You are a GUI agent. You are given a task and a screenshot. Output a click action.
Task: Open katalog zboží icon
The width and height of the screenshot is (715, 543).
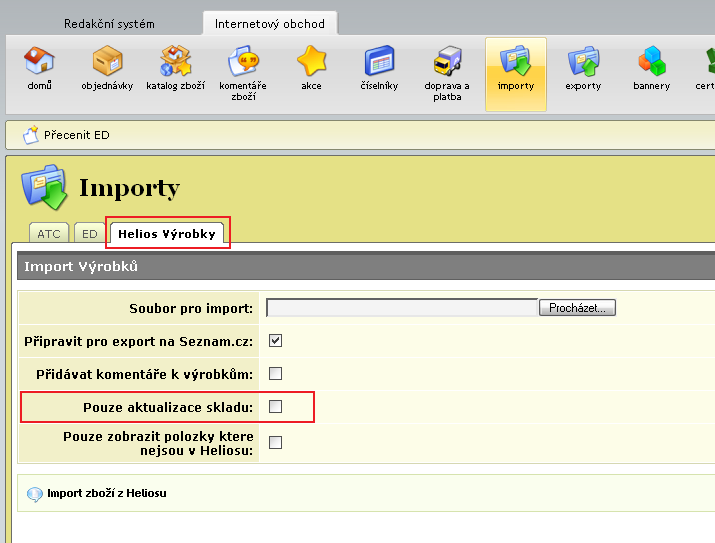tap(176, 60)
